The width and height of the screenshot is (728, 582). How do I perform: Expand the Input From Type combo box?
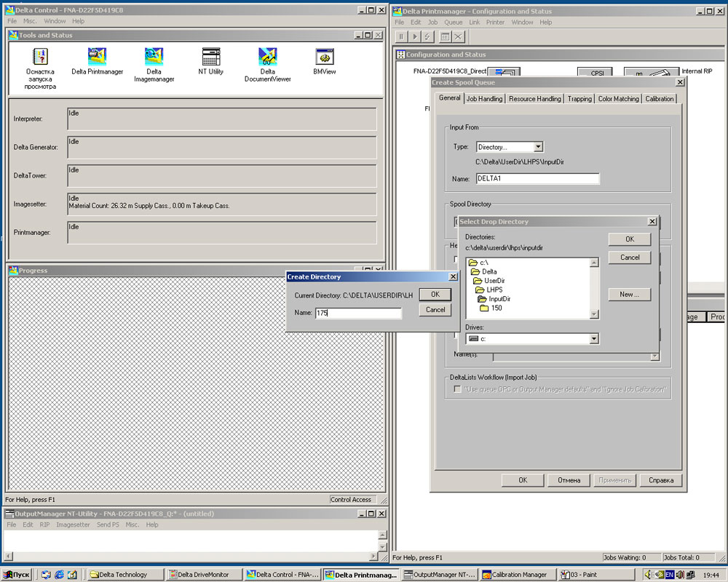click(537, 147)
